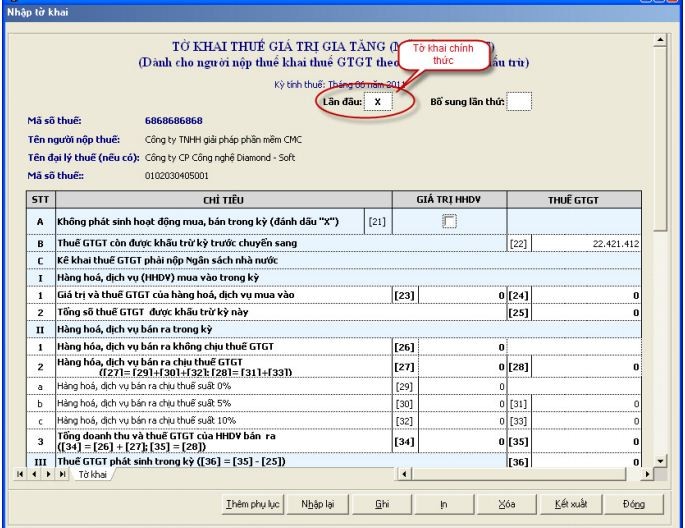The width and height of the screenshot is (685, 528).
Task: Click value cell for indicator [30]
Action: pos(462,404)
